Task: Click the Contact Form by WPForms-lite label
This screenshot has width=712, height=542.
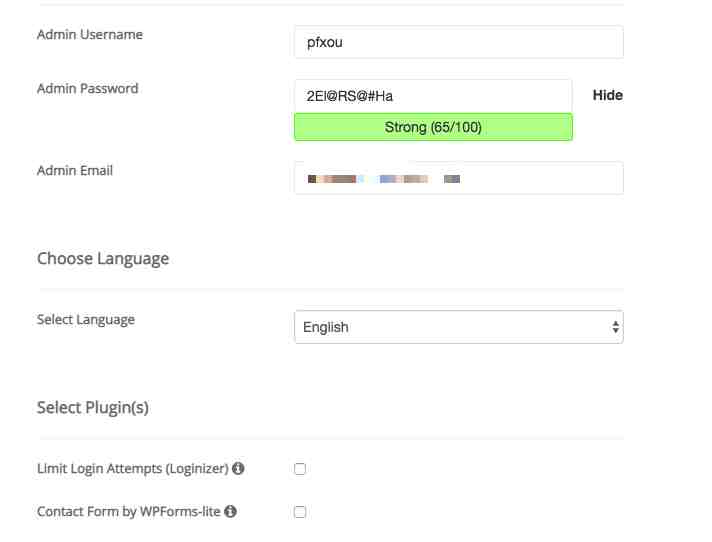Action: [129, 512]
